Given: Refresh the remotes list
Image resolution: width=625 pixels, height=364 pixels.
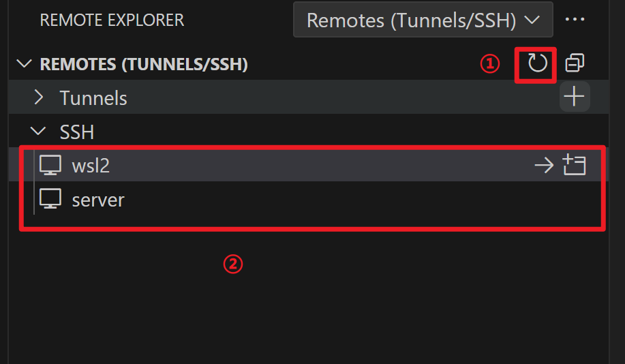Looking at the screenshot, I should 537,63.
